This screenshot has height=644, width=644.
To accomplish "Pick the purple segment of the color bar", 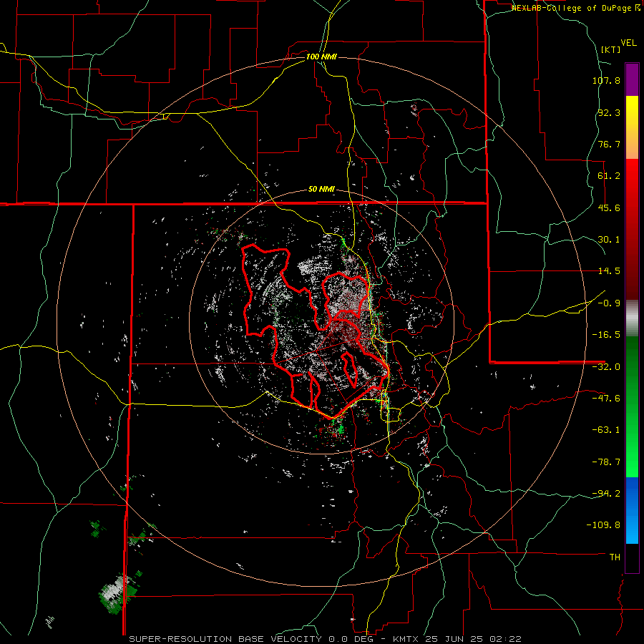I will click(632, 80).
